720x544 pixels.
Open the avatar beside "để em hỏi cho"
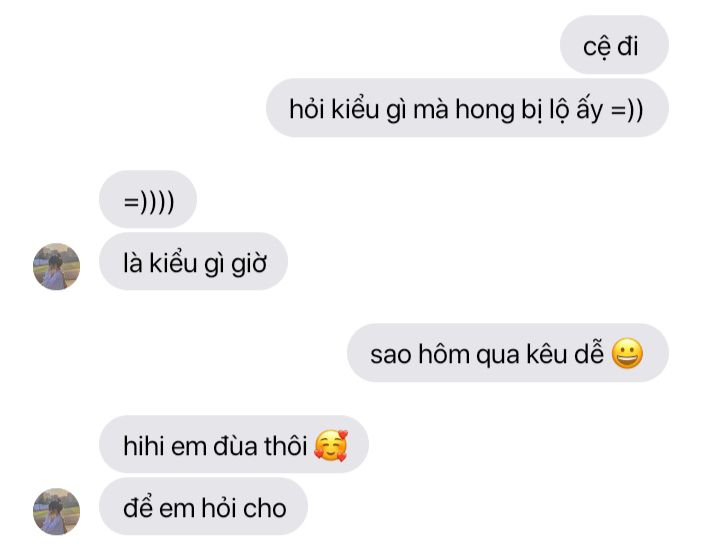[56, 511]
